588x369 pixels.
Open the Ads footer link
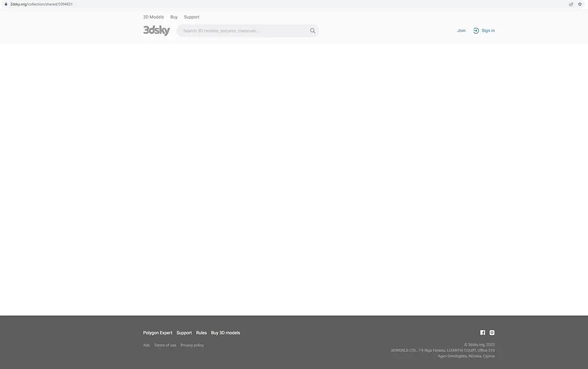pyautogui.click(x=146, y=346)
